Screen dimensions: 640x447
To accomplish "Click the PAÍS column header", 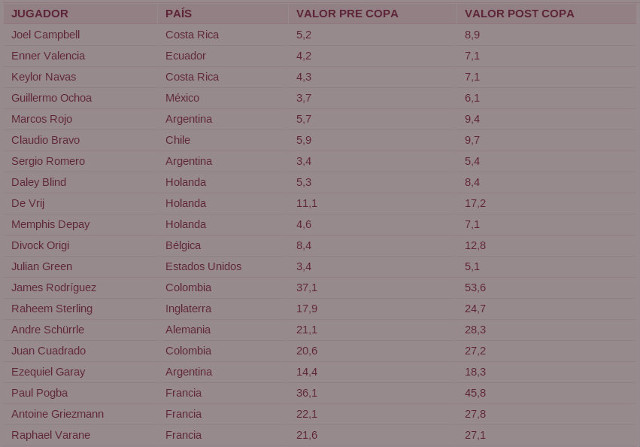I will (179, 14).
